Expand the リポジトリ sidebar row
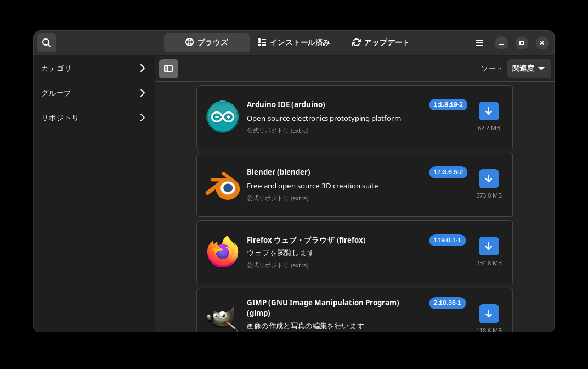Screen dimensions: 588x369 point(93,118)
